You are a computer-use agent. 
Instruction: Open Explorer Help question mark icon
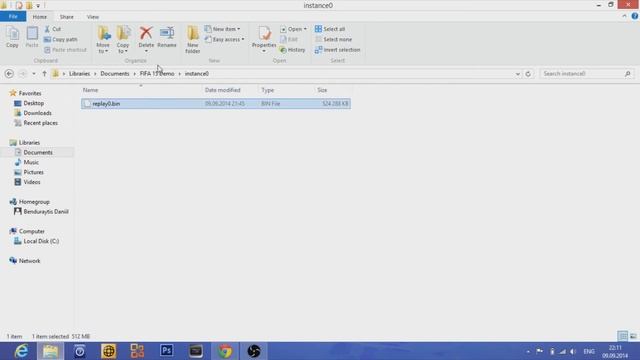click(635, 16)
